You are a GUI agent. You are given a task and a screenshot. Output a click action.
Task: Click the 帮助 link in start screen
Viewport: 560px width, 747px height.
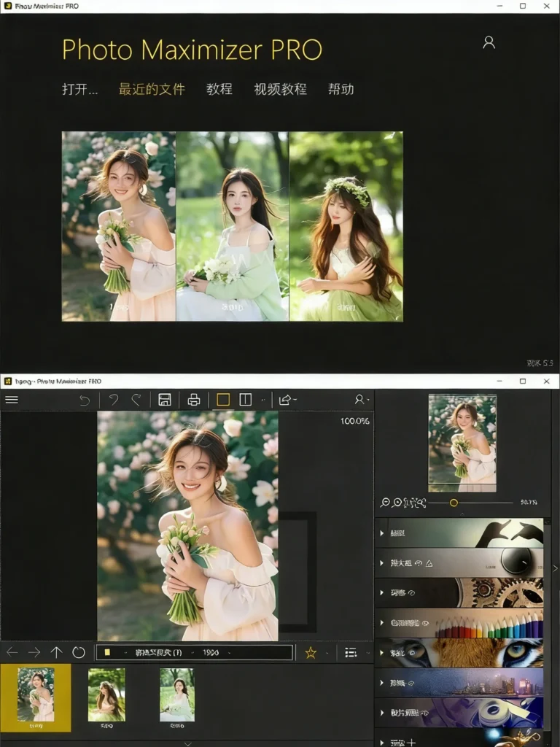pyautogui.click(x=341, y=89)
